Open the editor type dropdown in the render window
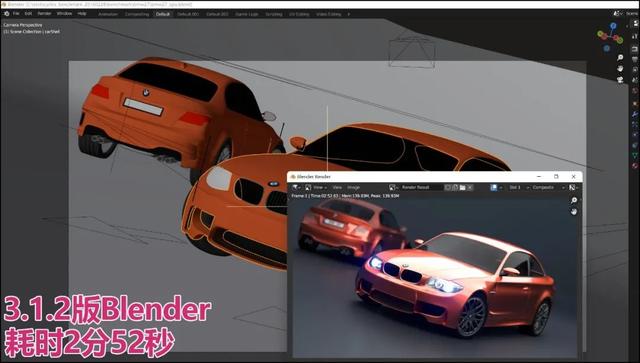 coord(296,187)
